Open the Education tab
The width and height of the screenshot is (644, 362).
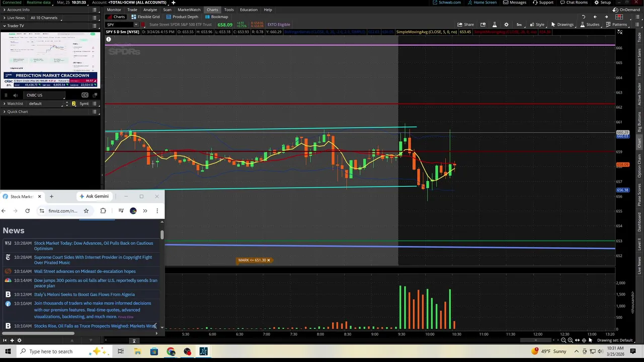tap(249, 10)
